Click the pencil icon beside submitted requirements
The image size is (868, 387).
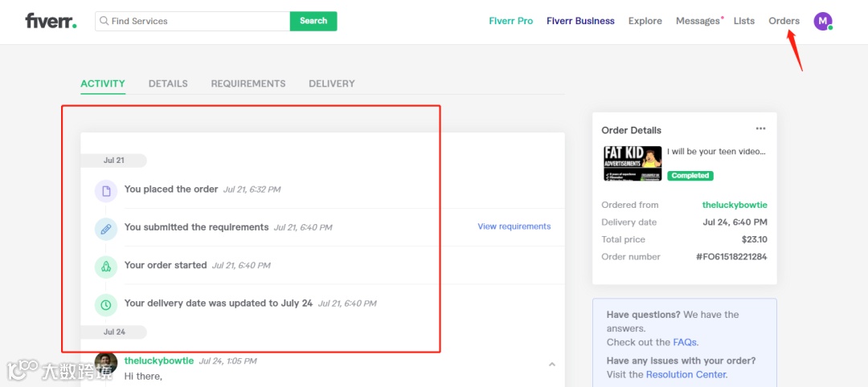point(106,229)
